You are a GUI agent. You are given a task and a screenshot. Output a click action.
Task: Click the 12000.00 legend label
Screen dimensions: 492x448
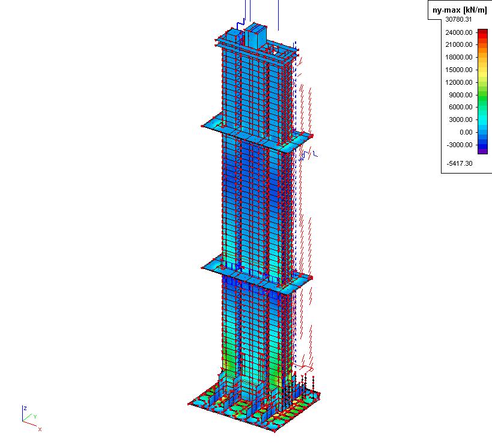[459, 82]
